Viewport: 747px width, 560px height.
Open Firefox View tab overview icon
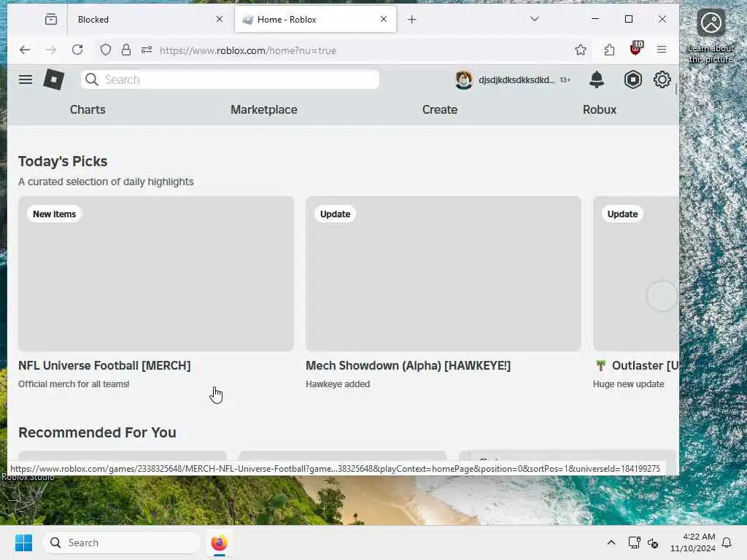click(51, 20)
